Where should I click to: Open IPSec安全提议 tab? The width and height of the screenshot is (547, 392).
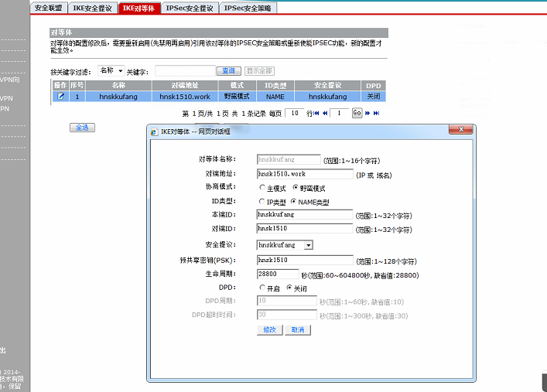(190, 8)
